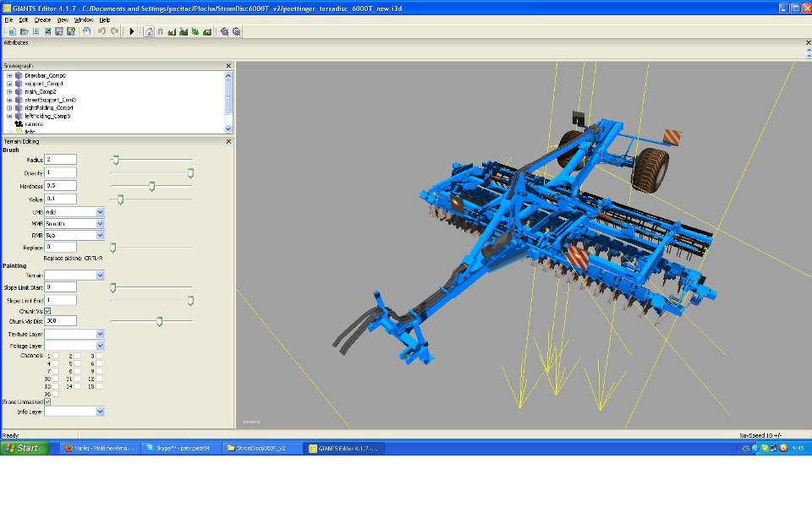Screen dimensions: 812x518
Task: Toggle the Chunk Vis checkbox
Action: click(x=47, y=311)
